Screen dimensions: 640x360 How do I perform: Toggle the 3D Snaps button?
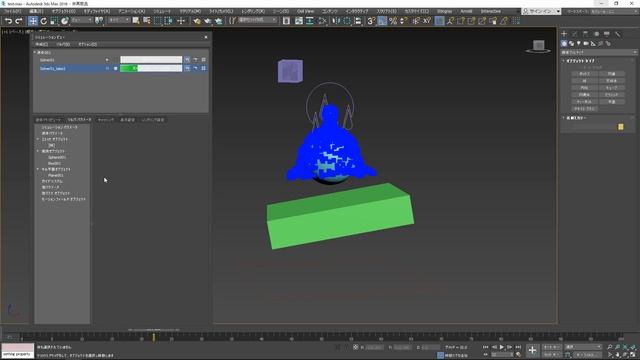click(x=371, y=20)
